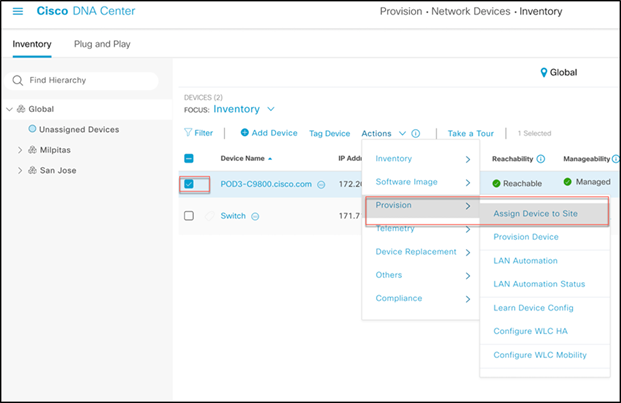Choose Configure WLC HA
This screenshot has width=621, height=403.
[x=530, y=331]
